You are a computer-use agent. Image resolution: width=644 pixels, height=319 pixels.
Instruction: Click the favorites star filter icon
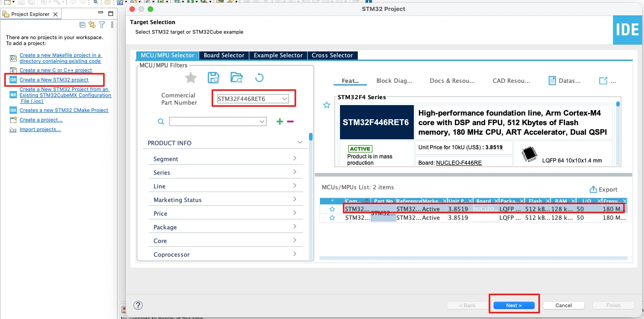[191, 78]
